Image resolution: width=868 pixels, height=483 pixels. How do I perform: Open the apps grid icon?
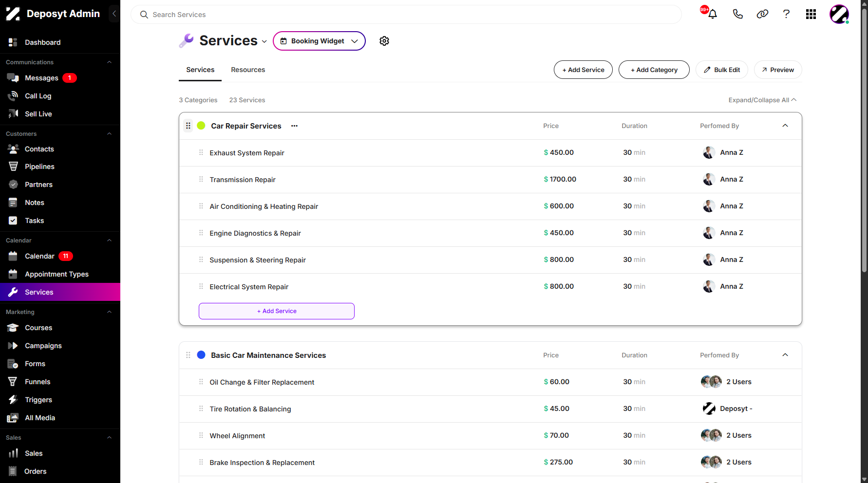click(811, 14)
